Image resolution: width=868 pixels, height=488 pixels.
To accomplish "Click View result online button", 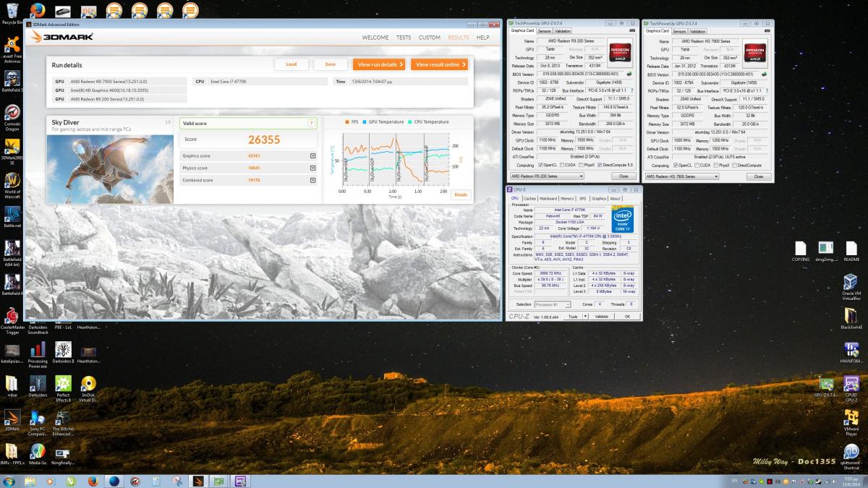I will click(440, 64).
